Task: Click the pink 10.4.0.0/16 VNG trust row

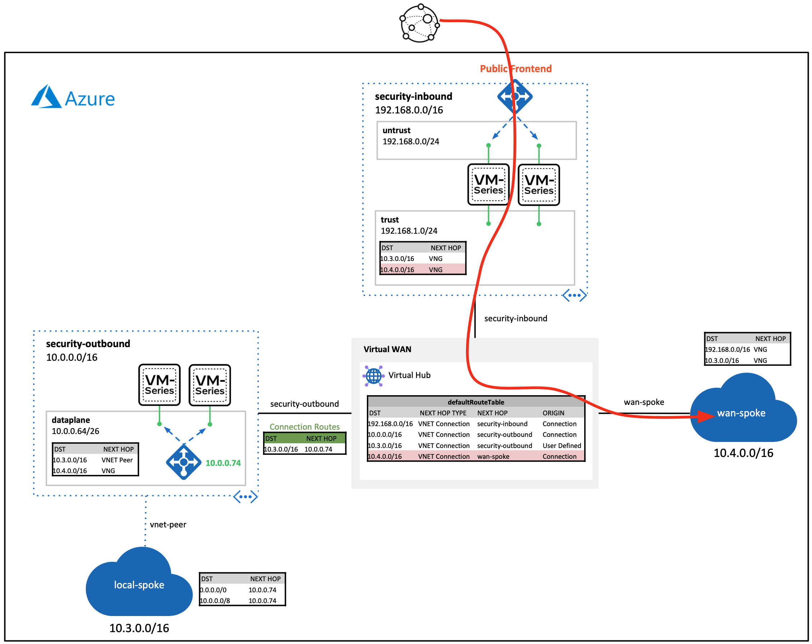Action: (423, 270)
